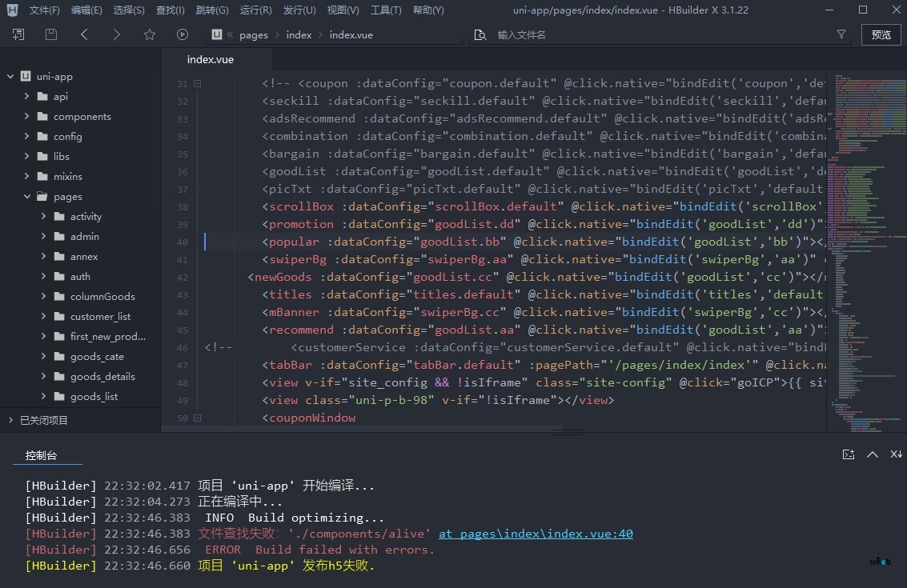Click the HBuilder X logo icon

12,10
